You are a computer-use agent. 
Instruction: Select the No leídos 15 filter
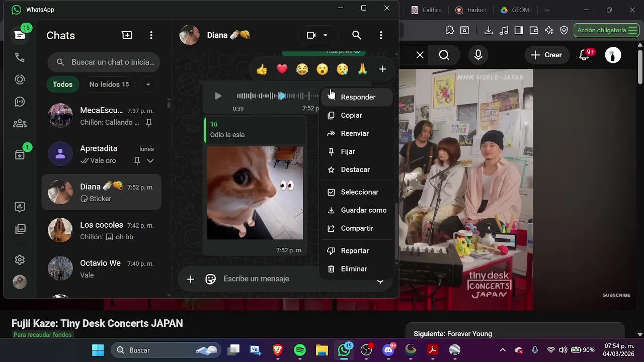[109, 84]
